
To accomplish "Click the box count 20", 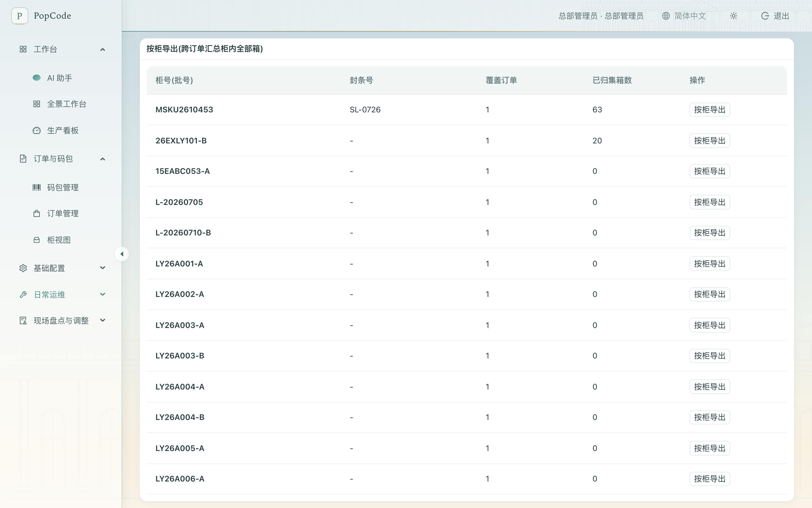I will click(x=597, y=141).
